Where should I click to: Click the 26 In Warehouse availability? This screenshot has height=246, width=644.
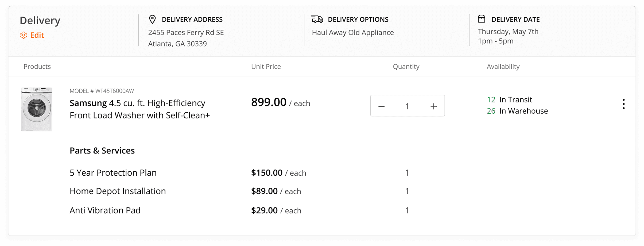click(517, 111)
